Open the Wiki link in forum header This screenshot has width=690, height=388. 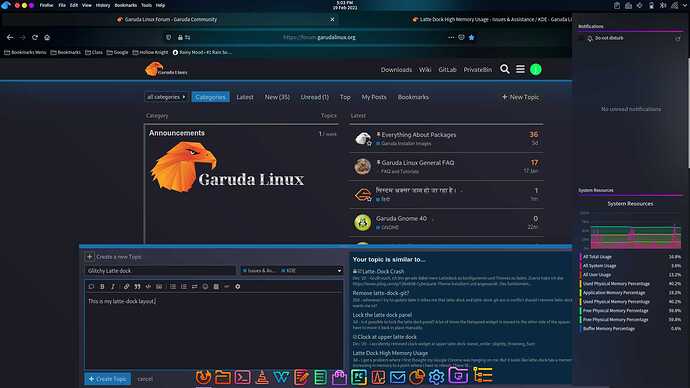point(425,70)
